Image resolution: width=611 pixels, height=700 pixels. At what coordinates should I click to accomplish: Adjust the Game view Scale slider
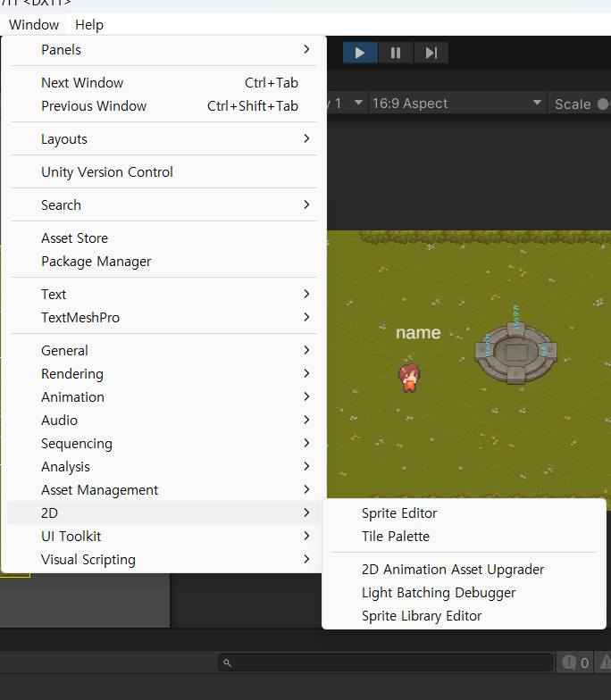coord(603,104)
